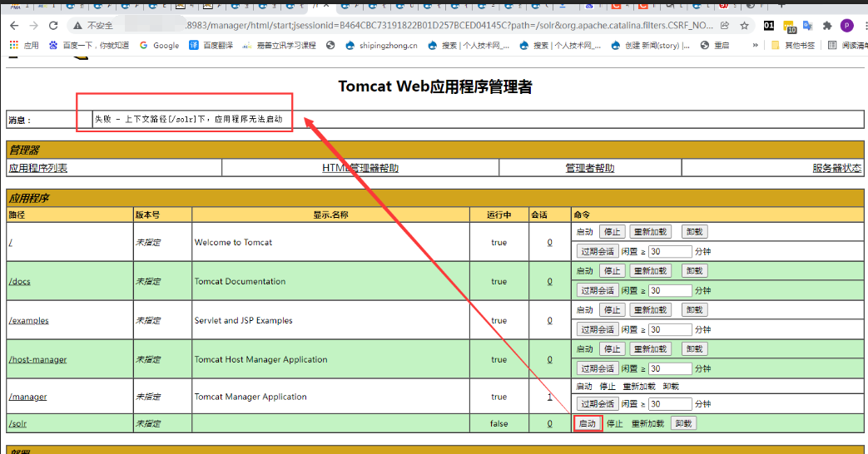Image resolution: width=868 pixels, height=454 pixels.
Task: Click 停止 for Tomcat Documentation row
Action: (x=613, y=271)
